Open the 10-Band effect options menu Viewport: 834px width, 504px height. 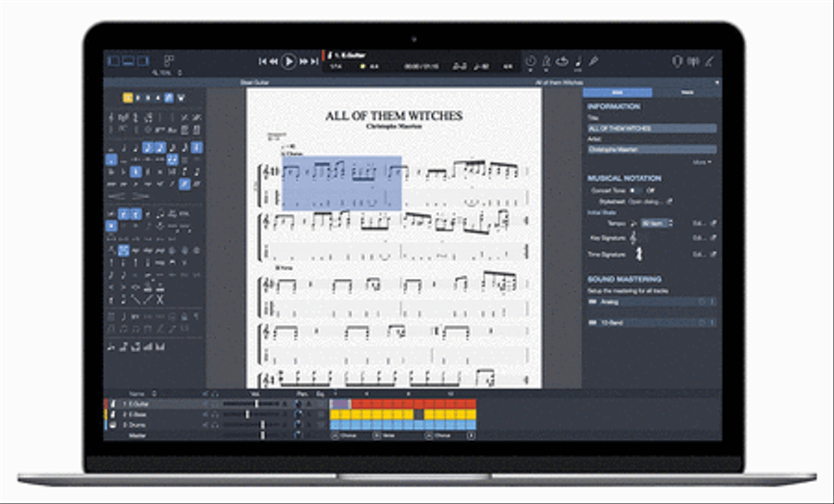point(713,322)
